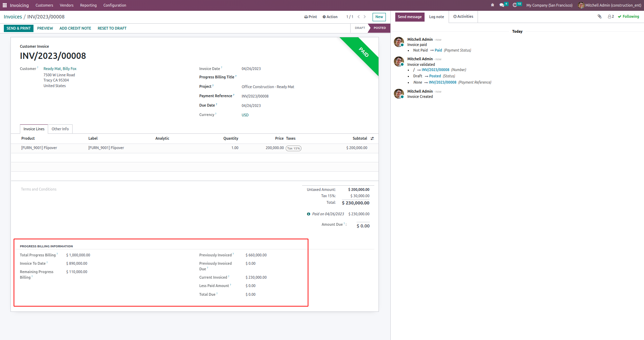Open the top bar activities clock icon
The image size is (644, 340).
coord(515,5)
